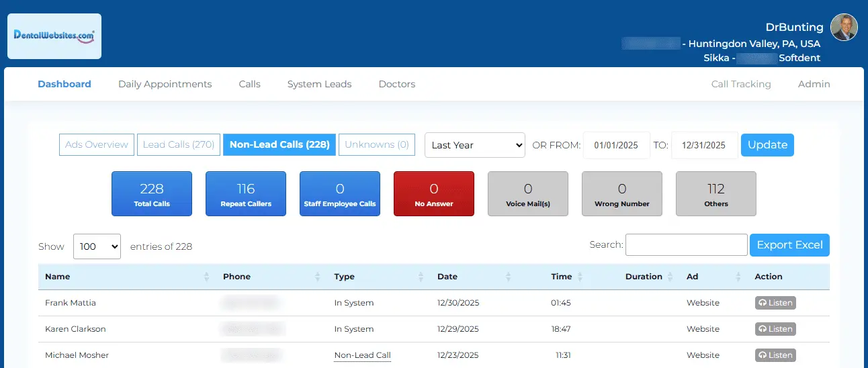Click Website ad in Karen Clarkson row
Image resolution: width=868 pixels, height=368 pixels.
point(703,329)
